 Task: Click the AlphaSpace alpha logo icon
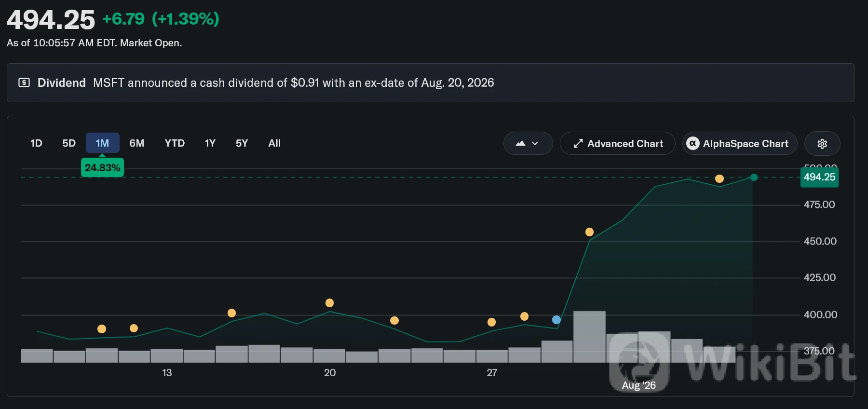(x=693, y=144)
